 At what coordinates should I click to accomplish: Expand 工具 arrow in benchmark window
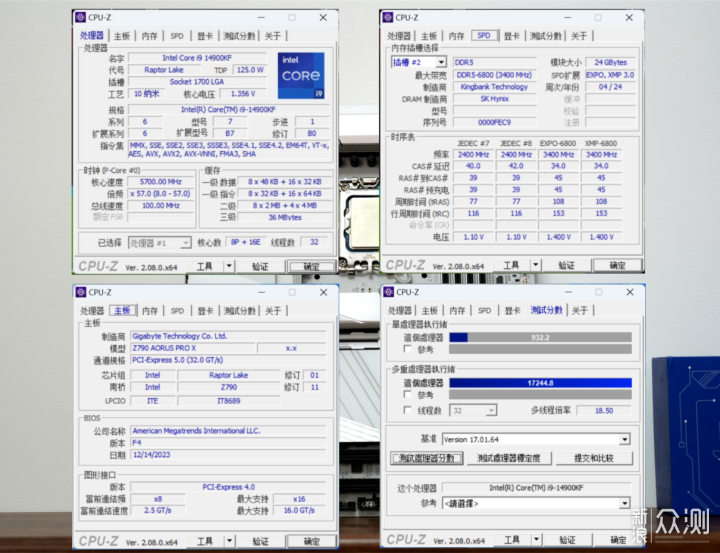click(536, 540)
